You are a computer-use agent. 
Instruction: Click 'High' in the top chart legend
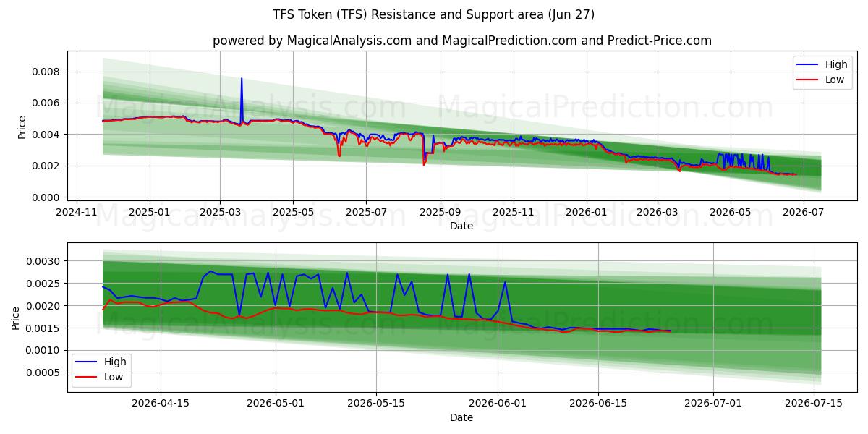(836, 64)
